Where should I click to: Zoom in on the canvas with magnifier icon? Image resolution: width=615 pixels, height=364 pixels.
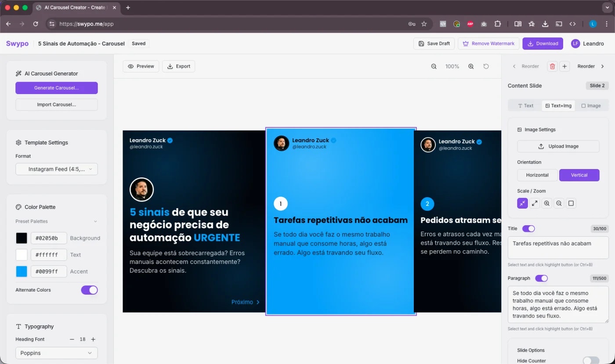(470, 66)
